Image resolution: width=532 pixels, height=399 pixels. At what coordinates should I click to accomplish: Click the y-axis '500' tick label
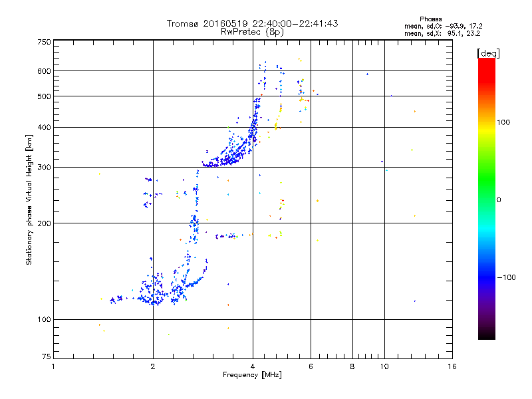coord(44,96)
